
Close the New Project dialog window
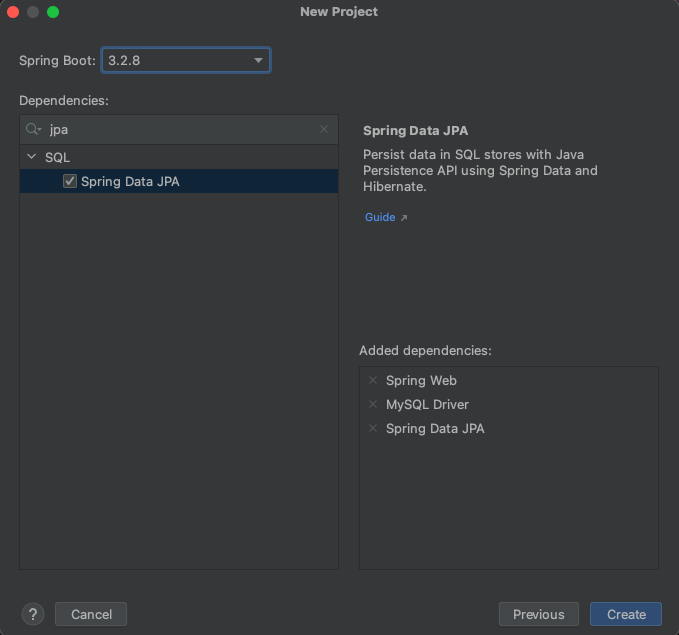click(13, 12)
